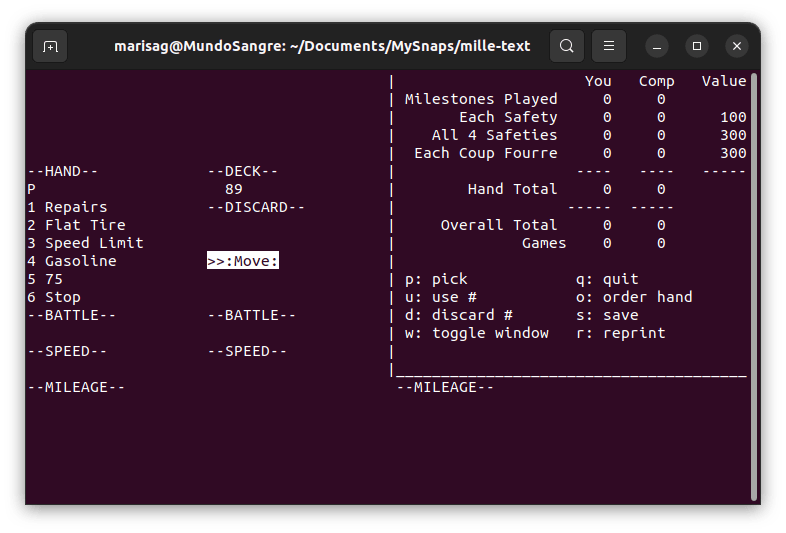Click 'p: pick' command hint
This screenshot has width=786, height=533.
point(436,279)
